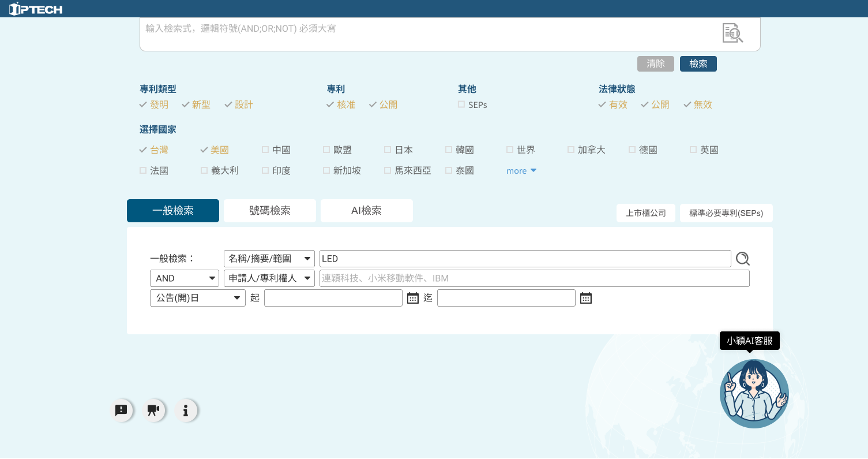Switch to the 號碼檢索 tab
The height and width of the screenshot is (459, 868).
(269, 211)
